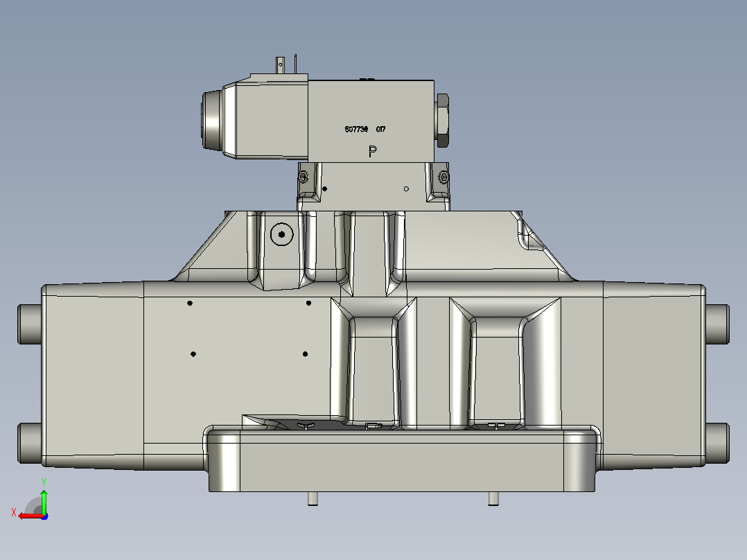Image resolution: width=747 pixels, height=560 pixels.
Task: Select the engraved "P" port marking
Action: (373, 151)
